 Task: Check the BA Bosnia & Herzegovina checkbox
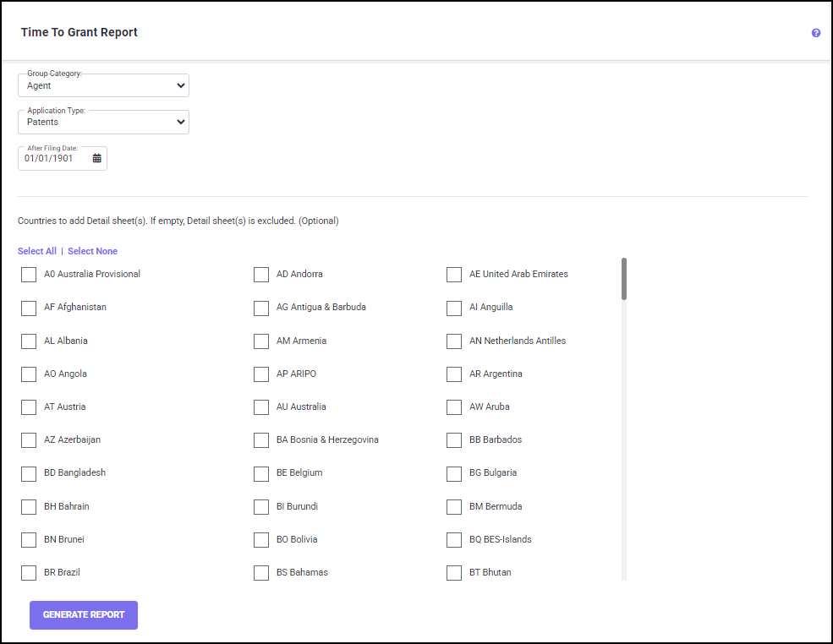261,440
